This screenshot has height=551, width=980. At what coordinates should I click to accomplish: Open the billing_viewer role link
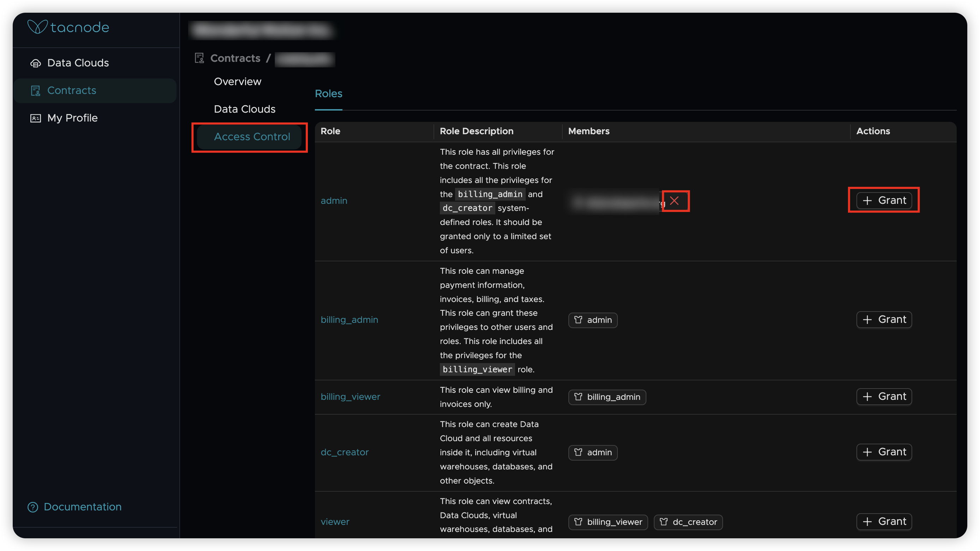351,397
